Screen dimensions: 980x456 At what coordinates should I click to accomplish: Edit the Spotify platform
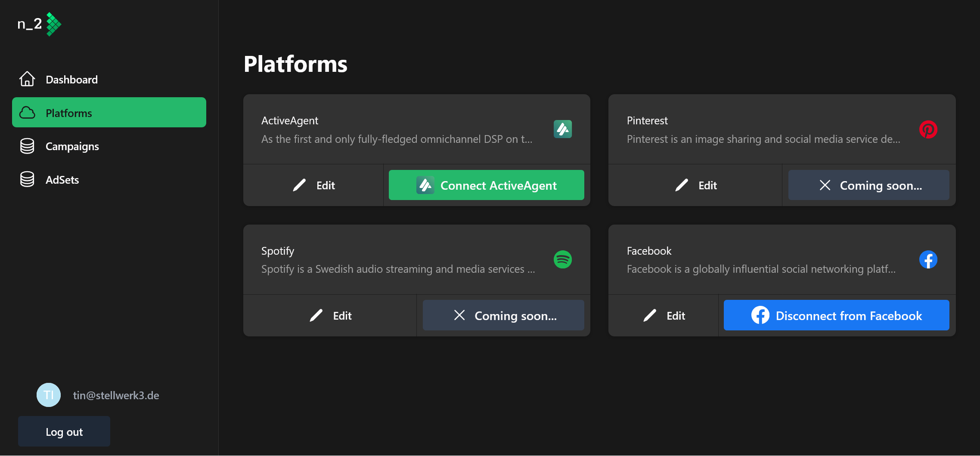coord(330,315)
